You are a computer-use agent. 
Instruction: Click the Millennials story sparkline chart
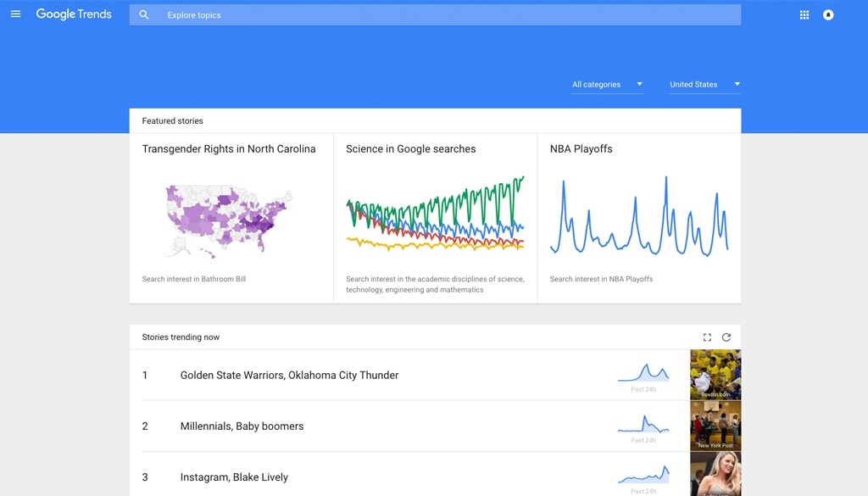[643, 423]
